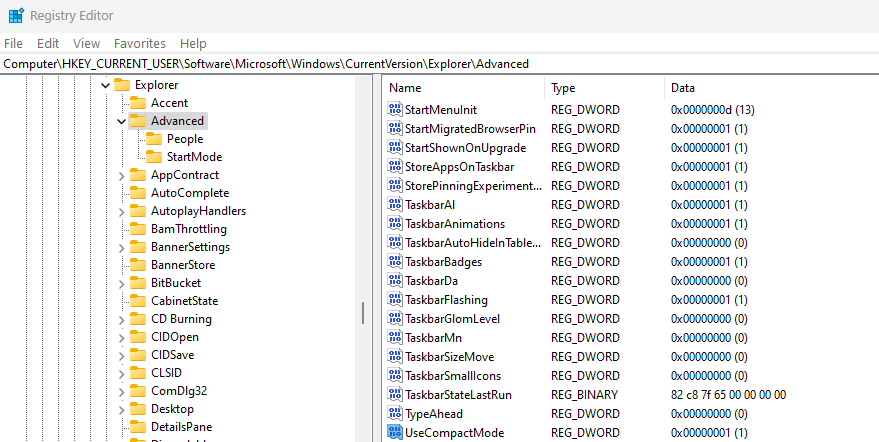
Task: Open the Edit menu
Action: [48, 43]
